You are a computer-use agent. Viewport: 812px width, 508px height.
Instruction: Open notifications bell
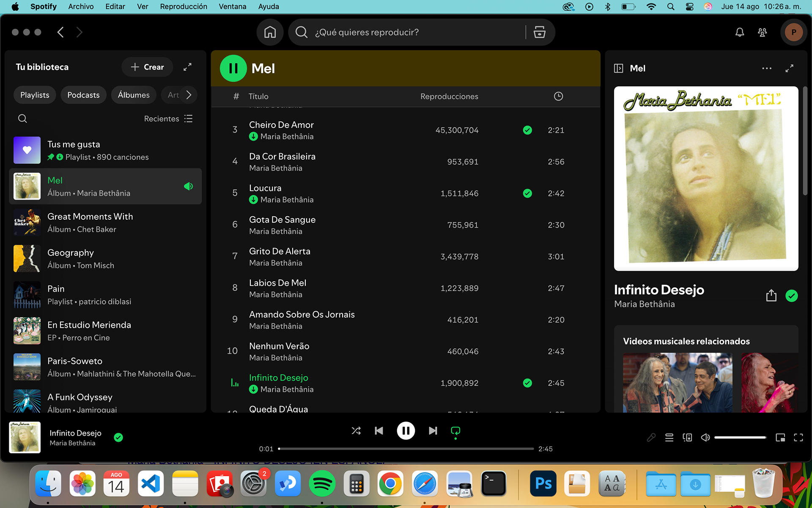pos(740,32)
